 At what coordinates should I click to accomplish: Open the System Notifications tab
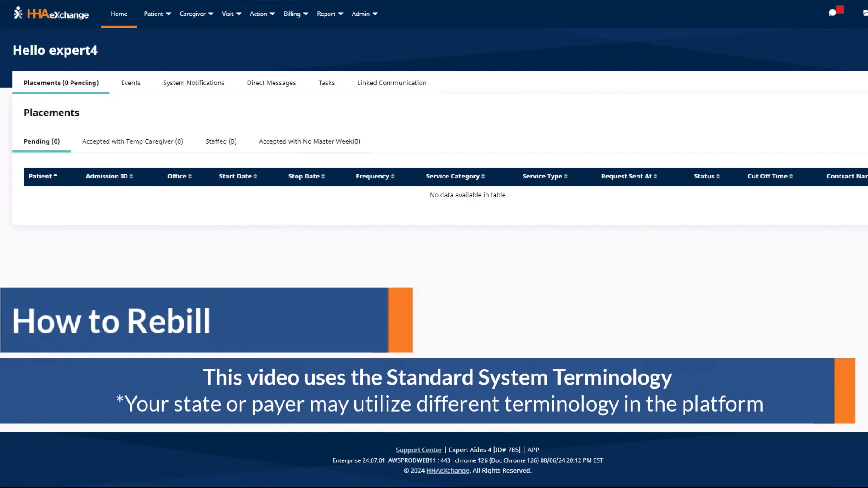[x=193, y=83]
